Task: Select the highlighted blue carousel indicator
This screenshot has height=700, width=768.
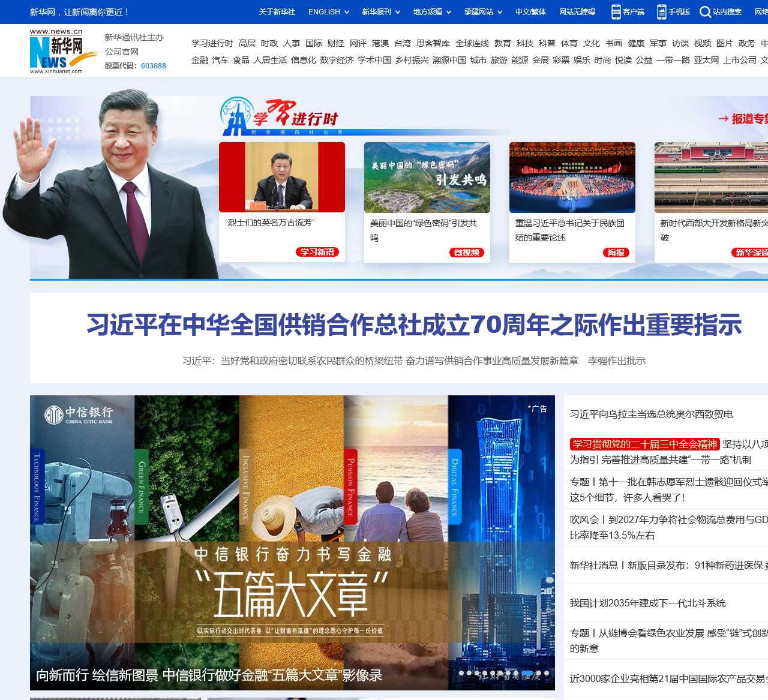Action: tap(529, 673)
